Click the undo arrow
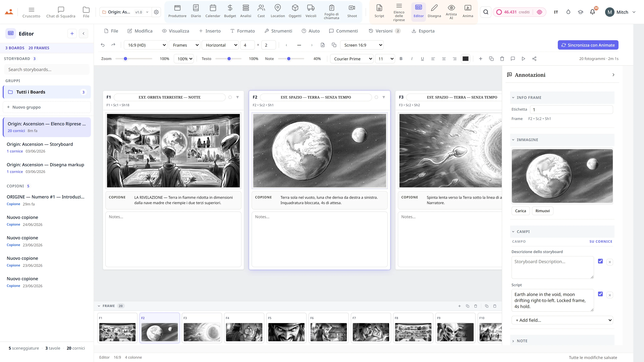 tap(102, 45)
